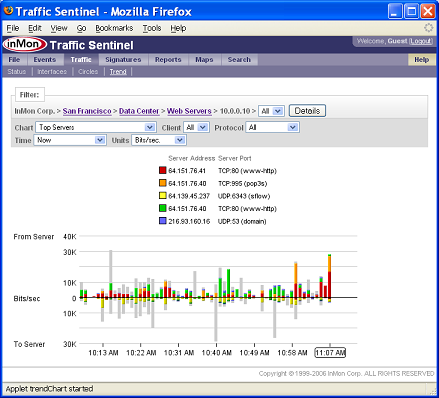Open the View menu
Screen dimensions: 439x398
(59, 28)
